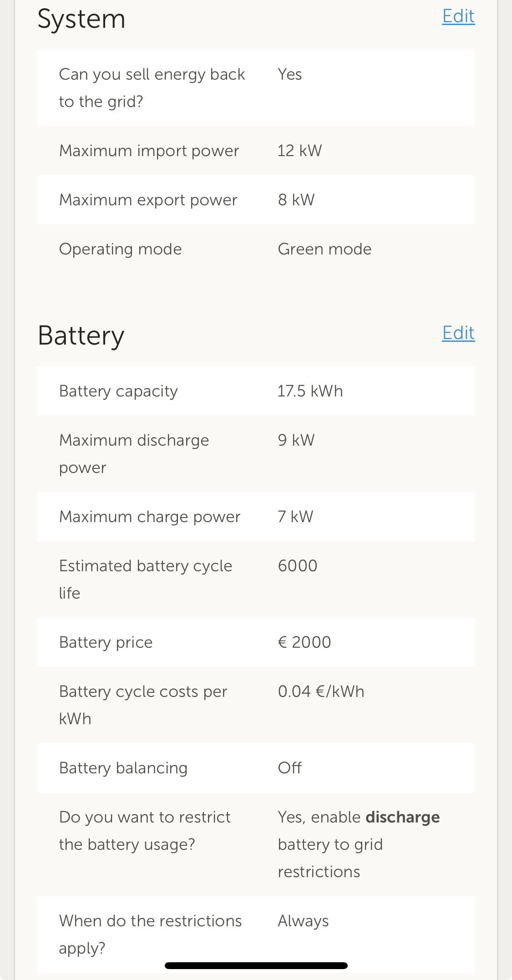The height and width of the screenshot is (980, 512).
Task: Tap the System section heading
Action: (81, 19)
